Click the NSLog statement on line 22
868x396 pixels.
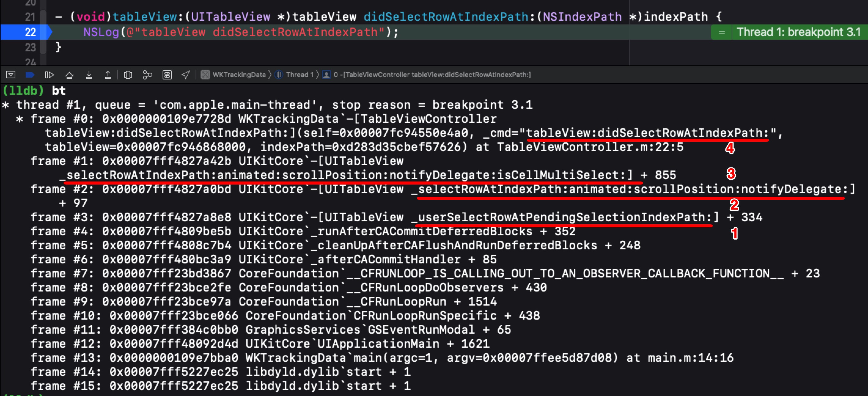click(241, 32)
